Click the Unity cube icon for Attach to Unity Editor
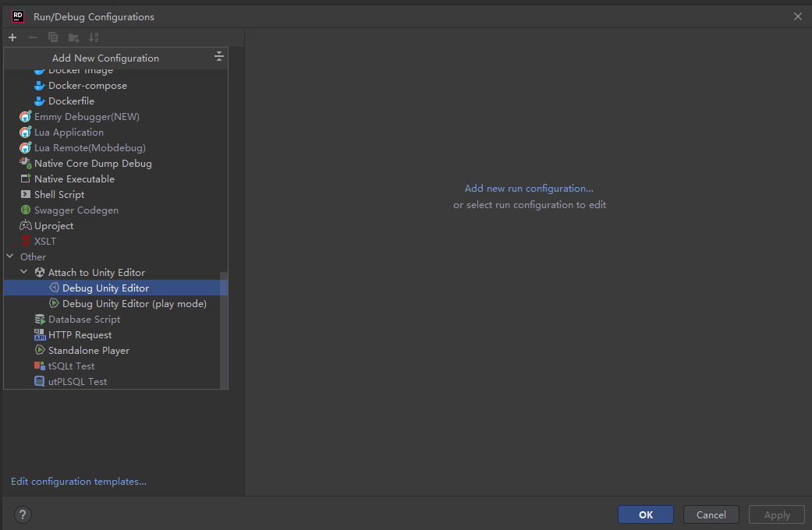Viewport: 812px width, 530px height. click(39, 272)
